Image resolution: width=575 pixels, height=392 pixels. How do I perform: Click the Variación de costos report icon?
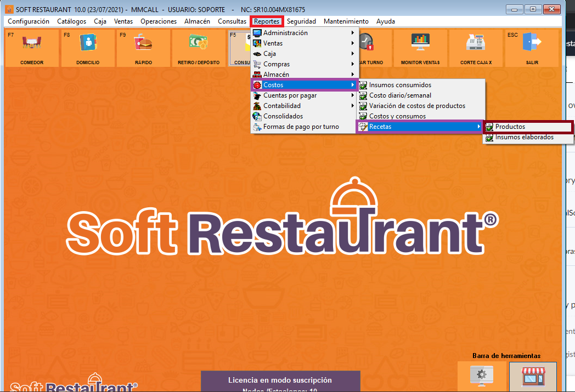click(363, 106)
